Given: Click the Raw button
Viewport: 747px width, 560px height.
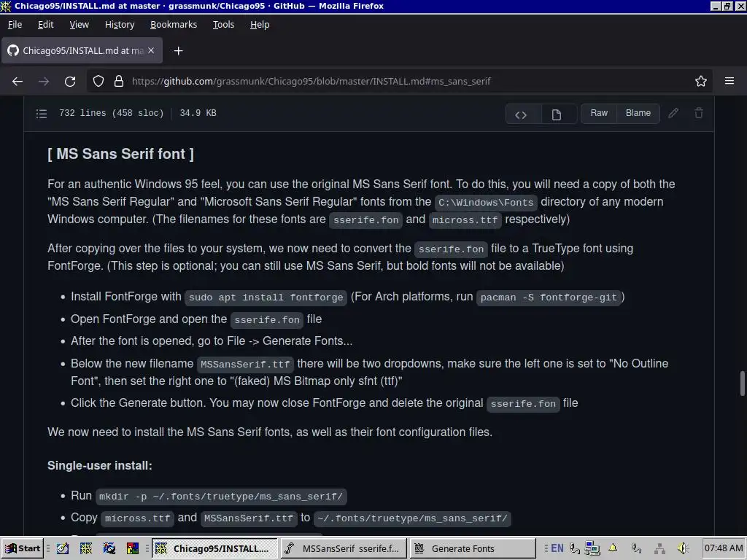Looking at the screenshot, I should click(x=599, y=113).
